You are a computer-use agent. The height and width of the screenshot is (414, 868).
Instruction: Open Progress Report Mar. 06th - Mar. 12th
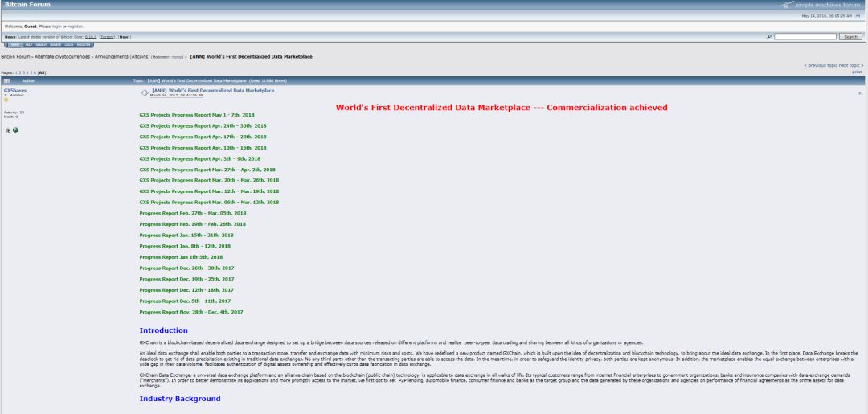pos(209,202)
